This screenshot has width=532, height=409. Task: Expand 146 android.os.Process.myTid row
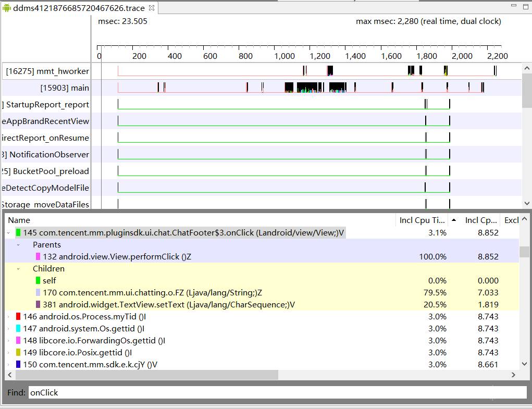(x=8, y=317)
